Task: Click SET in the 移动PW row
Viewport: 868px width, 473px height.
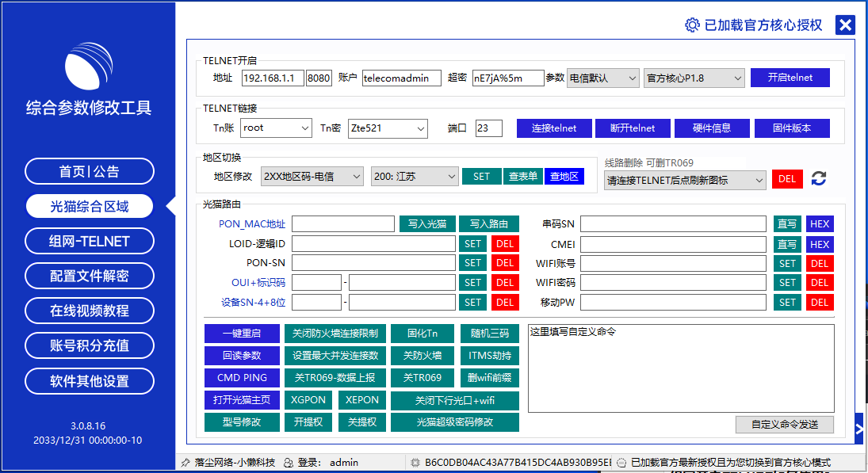Action: 787,302
